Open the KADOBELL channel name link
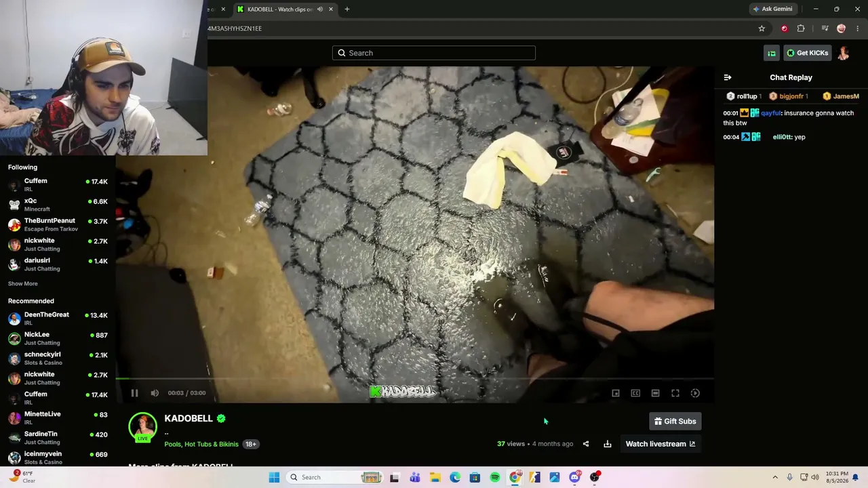 point(189,419)
